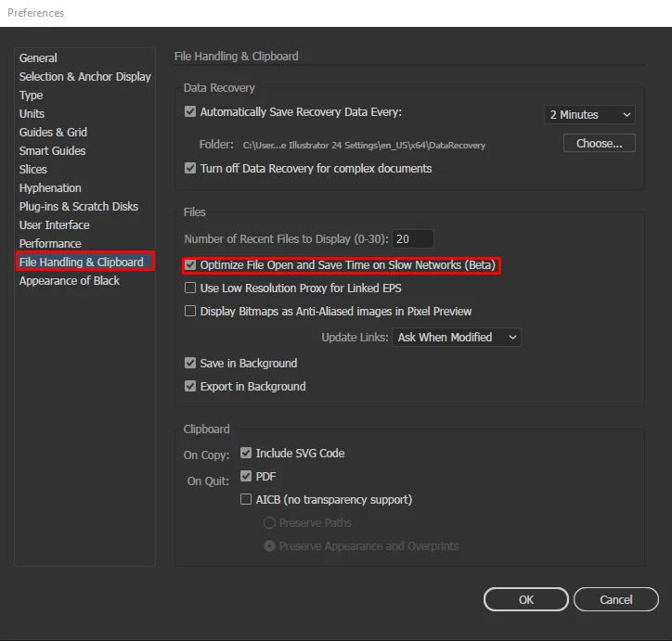
Task: Click Choose... to pick recovery folder
Action: pyautogui.click(x=600, y=143)
